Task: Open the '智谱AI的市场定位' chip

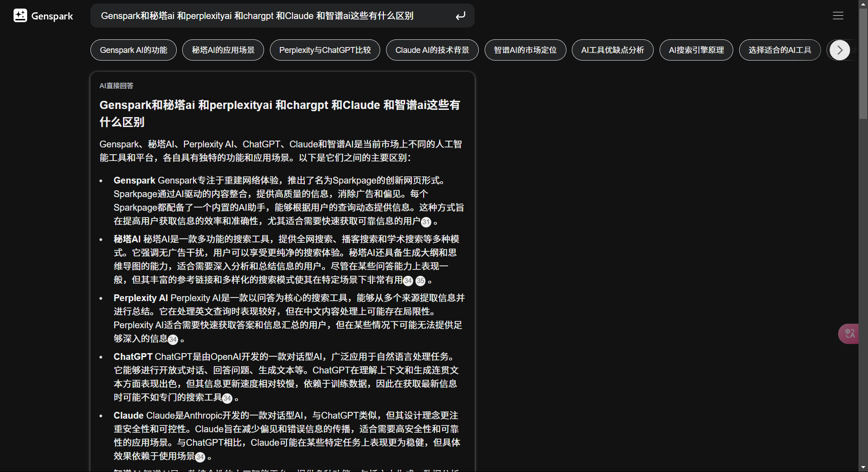Action: click(525, 50)
